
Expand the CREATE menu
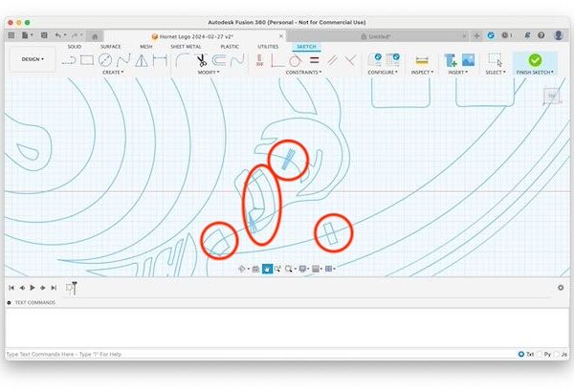[x=113, y=73]
